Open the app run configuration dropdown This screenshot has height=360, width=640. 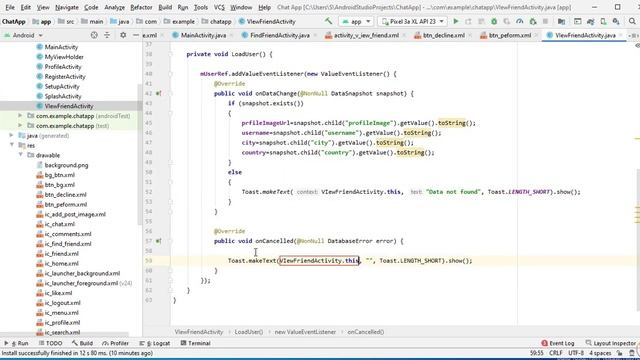(356, 21)
